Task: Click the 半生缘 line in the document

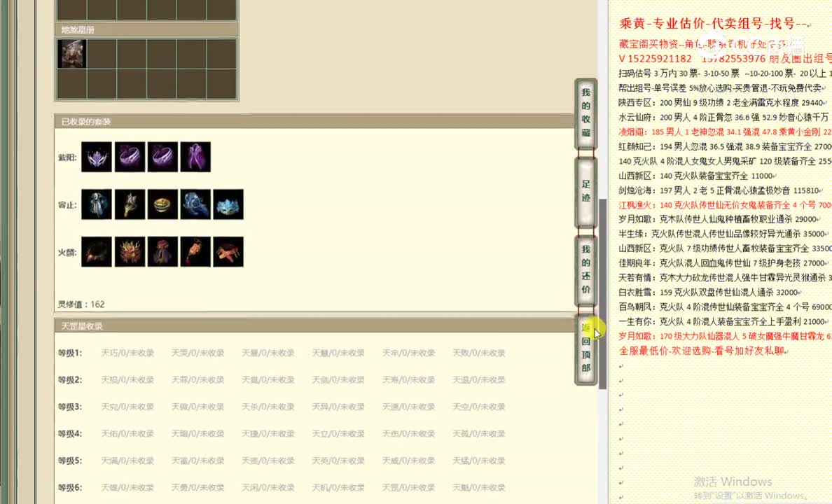Action: pos(723,233)
